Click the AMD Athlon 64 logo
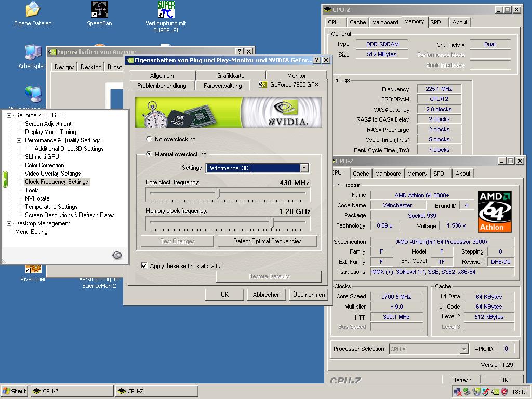The width and height of the screenshot is (532, 399). point(495,212)
